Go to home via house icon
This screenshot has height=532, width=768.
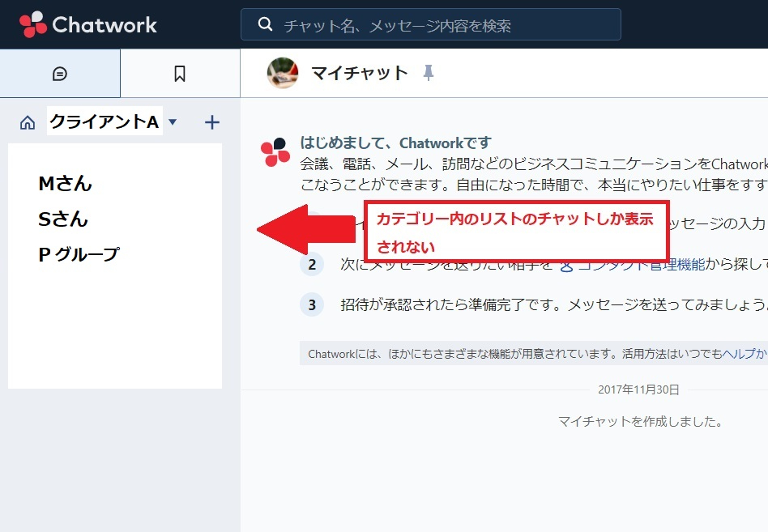(28, 122)
